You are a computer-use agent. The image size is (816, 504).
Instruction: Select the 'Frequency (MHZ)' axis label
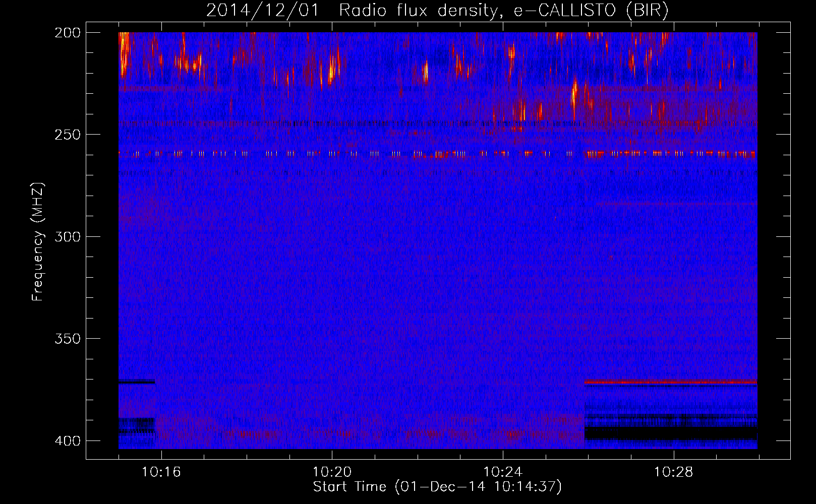pos(38,241)
